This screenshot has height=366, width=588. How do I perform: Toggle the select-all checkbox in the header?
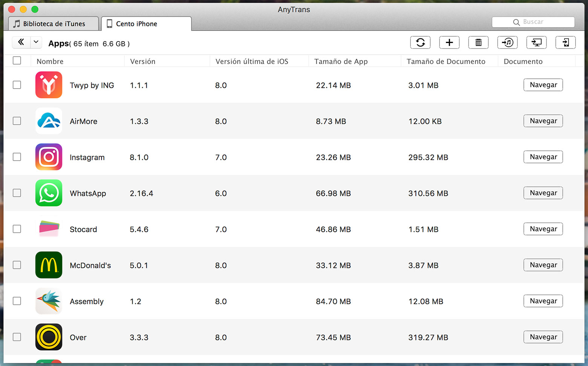17,60
